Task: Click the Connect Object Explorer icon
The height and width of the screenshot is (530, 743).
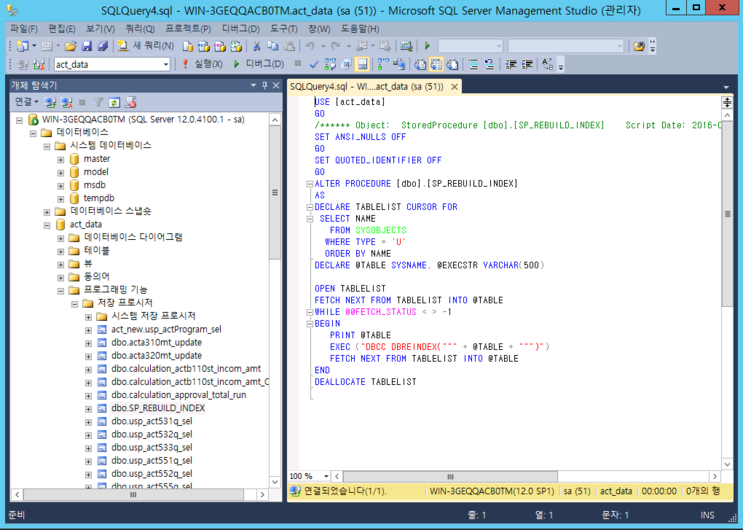Action: [x=50, y=102]
